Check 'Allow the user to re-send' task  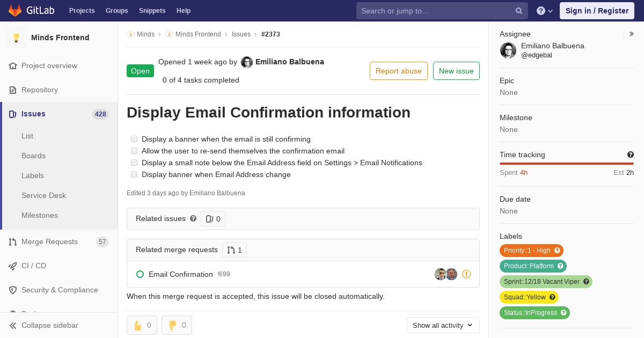click(134, 151)
